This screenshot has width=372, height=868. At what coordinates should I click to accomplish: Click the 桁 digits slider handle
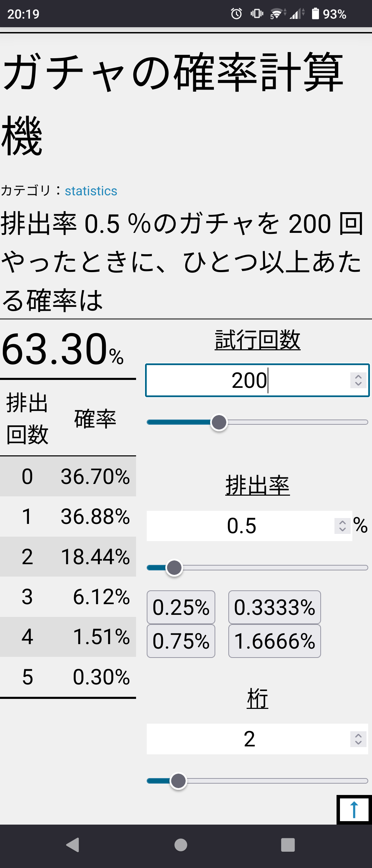178,781
